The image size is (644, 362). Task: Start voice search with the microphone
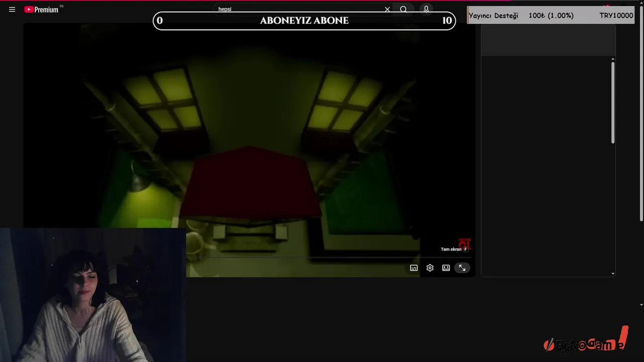[x=426, y=9]
